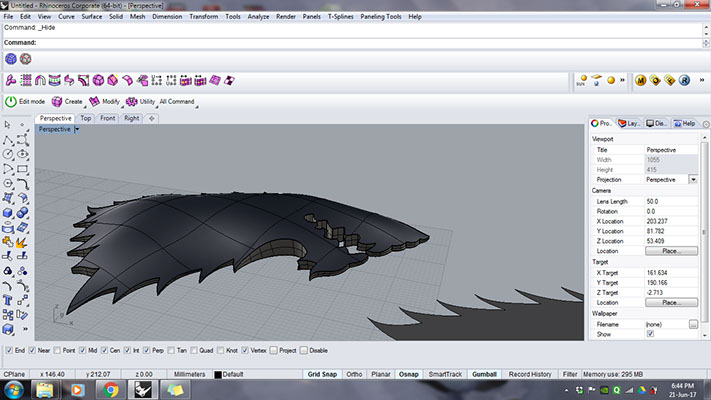Click the target location Place button
Image resolution: width=711 pixels, height=400 pixels.
[671, 302]
